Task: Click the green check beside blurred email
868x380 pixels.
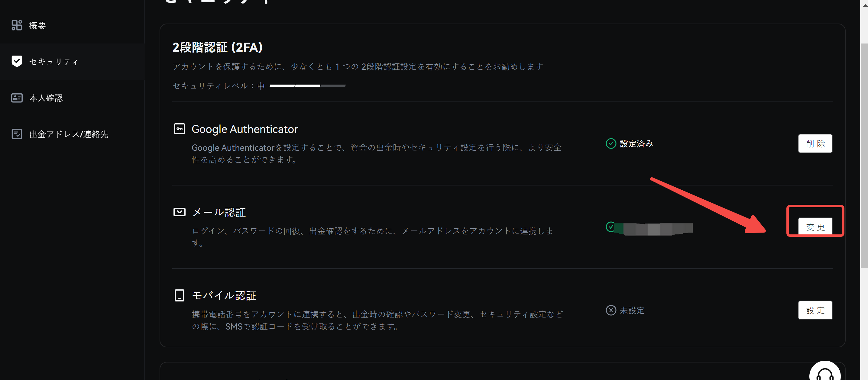Action: pos(610,227)
